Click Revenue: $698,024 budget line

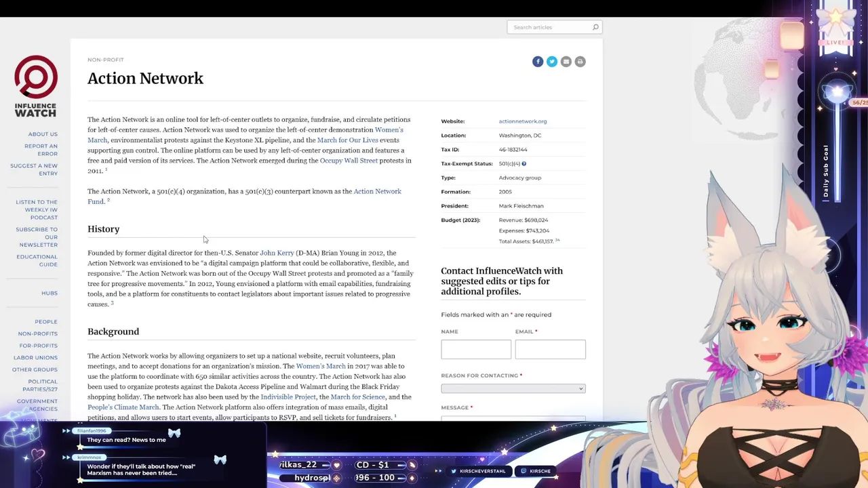pyautogui.click(x=524, y=220)
